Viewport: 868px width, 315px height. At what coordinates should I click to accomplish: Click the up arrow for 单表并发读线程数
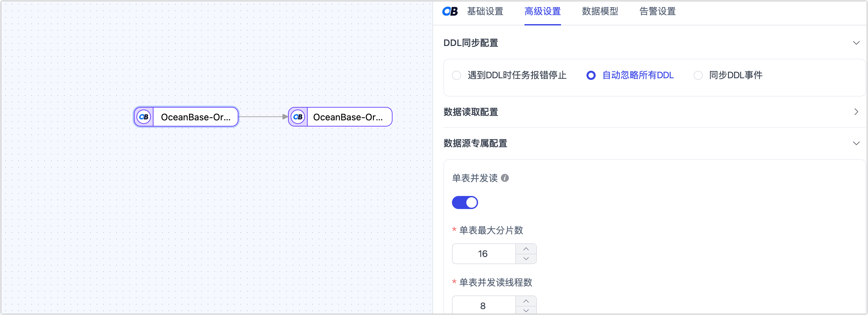coord(526,301)
